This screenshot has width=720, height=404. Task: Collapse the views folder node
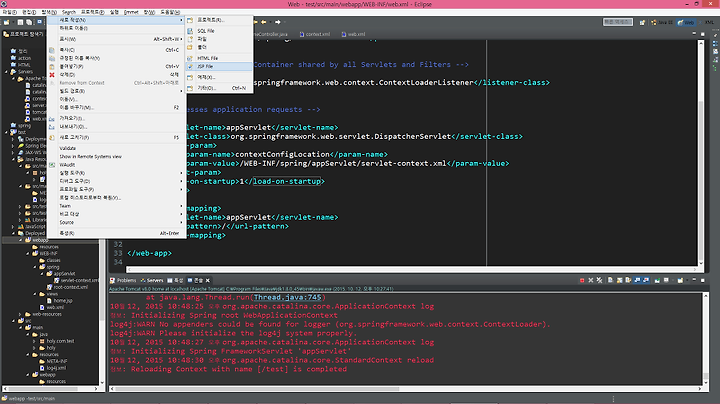coord(35,294)
